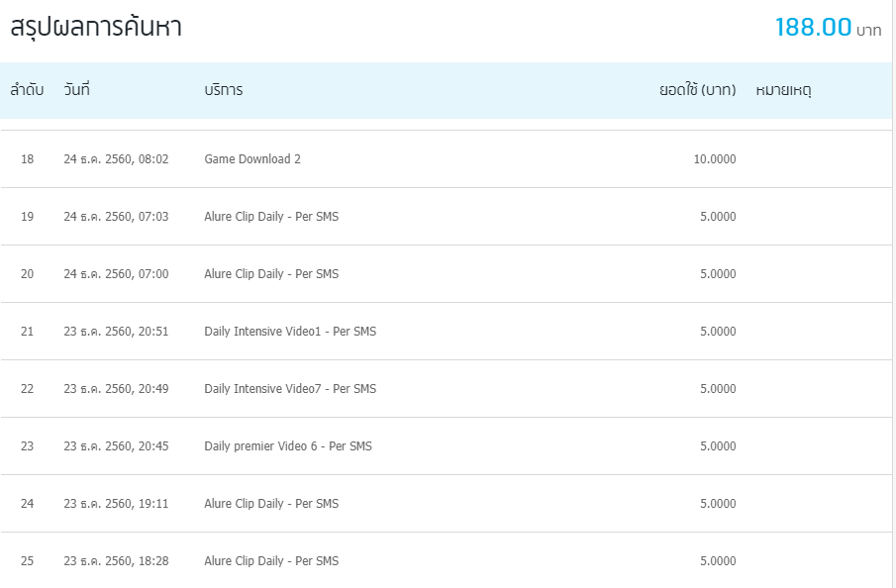Select row number 22
Image resolution: width=896 pixels, height=588 pixels.
pyautogui.click(x=27, y=389)
